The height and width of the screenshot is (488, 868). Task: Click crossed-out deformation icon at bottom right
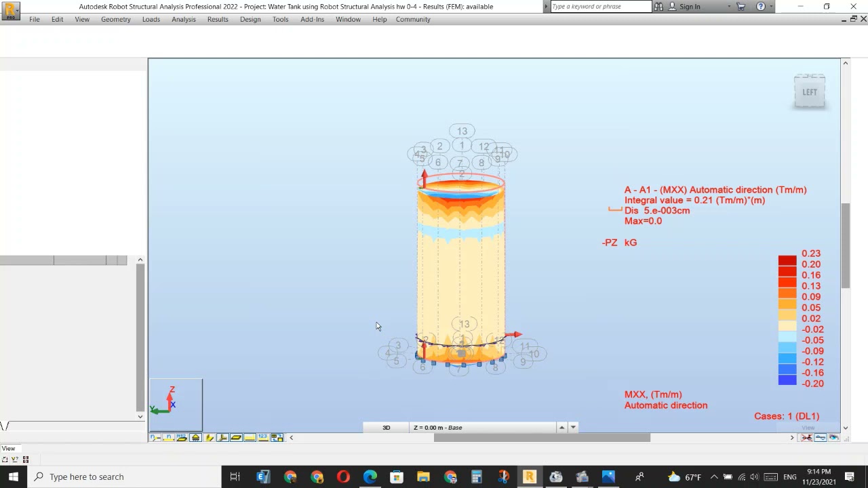pyautogui.click(x=807, y=438)
